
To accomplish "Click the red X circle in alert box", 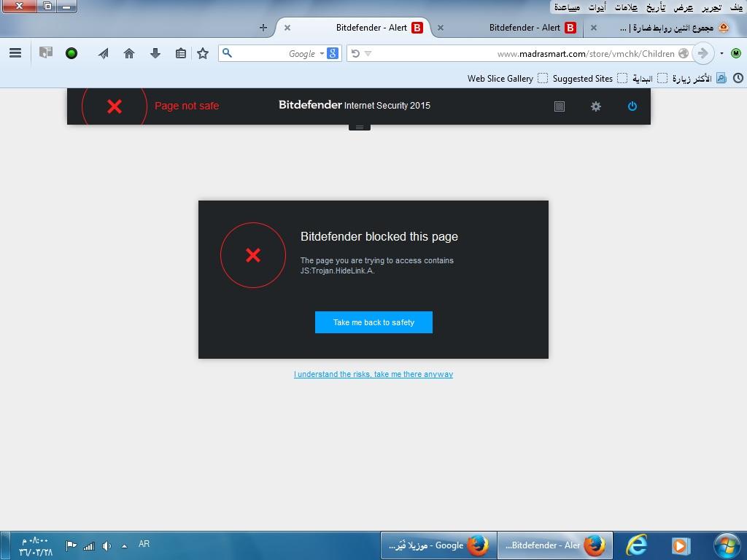I will (x=253, y=255).
